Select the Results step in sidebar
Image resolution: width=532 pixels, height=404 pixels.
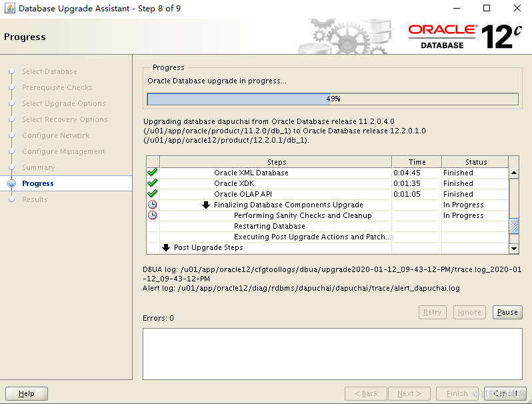[x=35, y=199]
